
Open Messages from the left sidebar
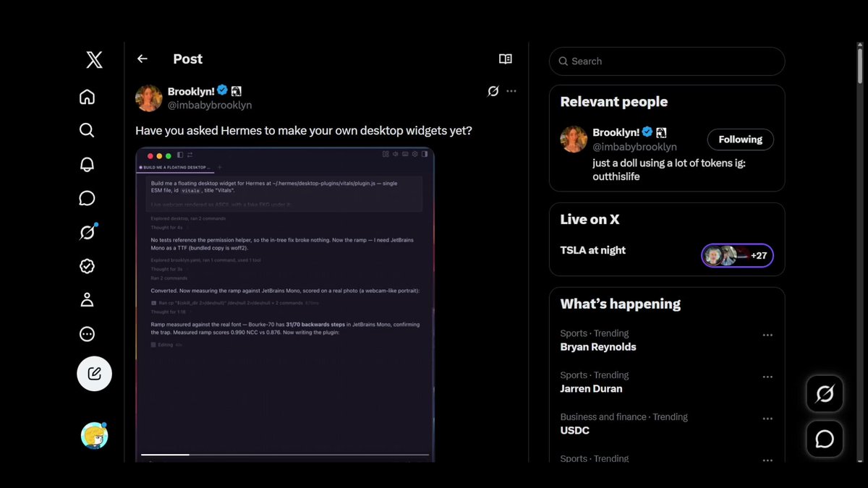click(x=87, y=198)
